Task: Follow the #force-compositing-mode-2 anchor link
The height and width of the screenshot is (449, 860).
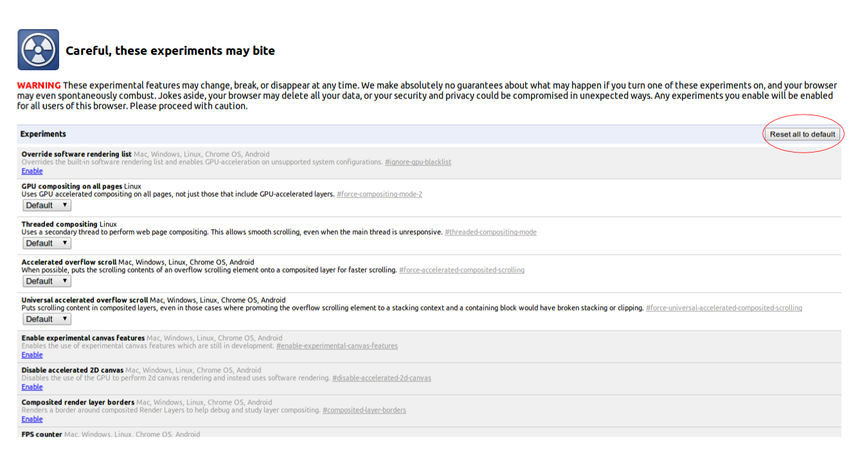Action: point(380,194)
